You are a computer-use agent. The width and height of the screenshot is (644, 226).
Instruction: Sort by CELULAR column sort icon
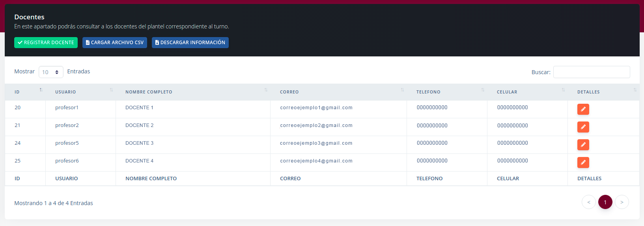point(563,90)
